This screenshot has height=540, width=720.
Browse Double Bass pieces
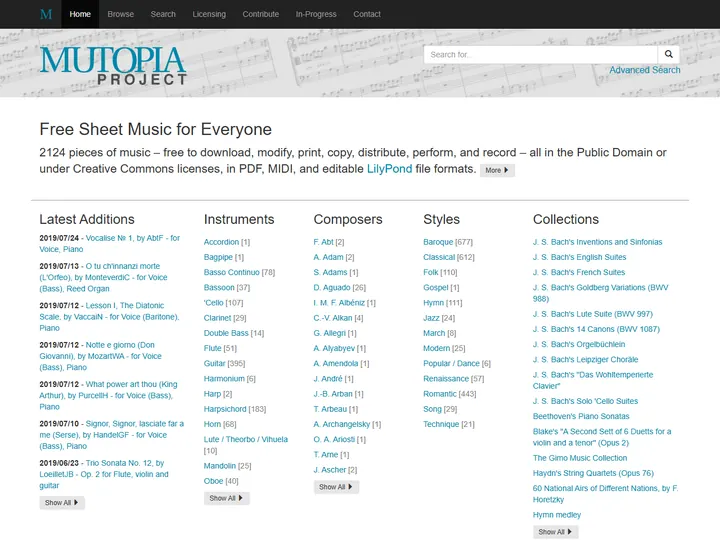(226, 333)
